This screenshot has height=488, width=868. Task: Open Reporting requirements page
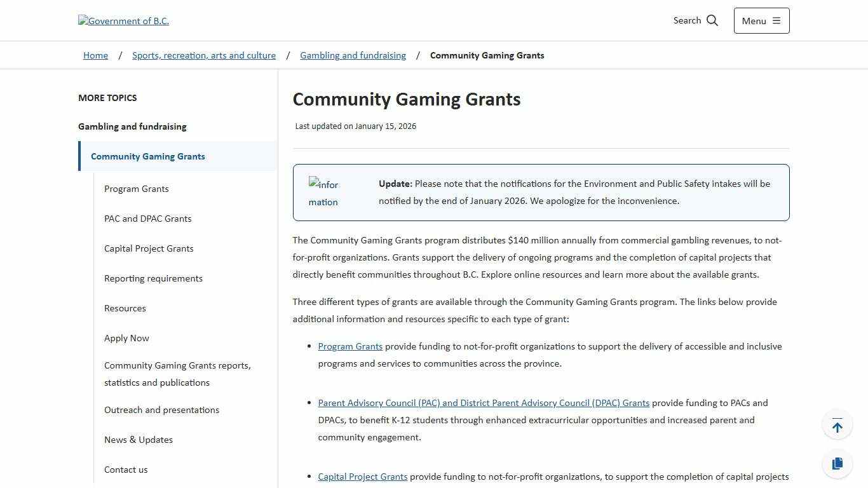(x=153, y=278)
